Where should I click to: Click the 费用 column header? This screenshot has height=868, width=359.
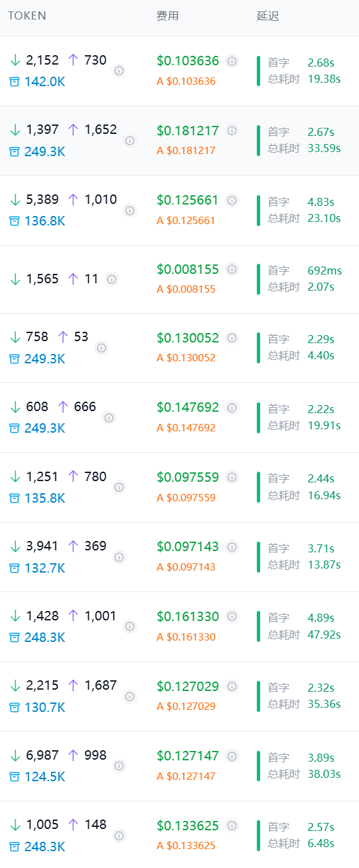[x=167, y=15]
